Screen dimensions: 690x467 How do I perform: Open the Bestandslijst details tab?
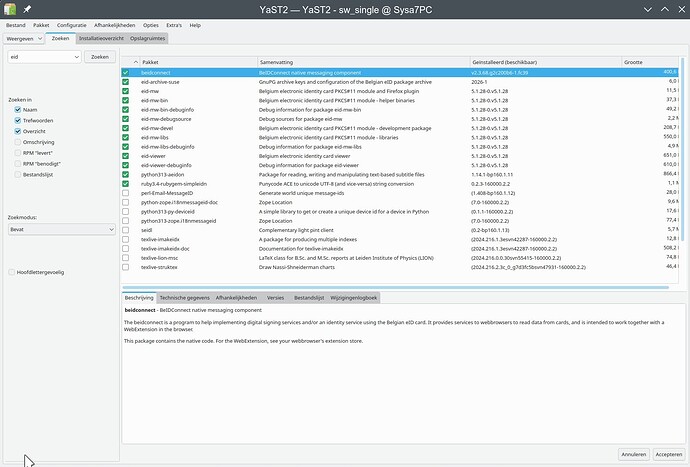pos(309,298)
